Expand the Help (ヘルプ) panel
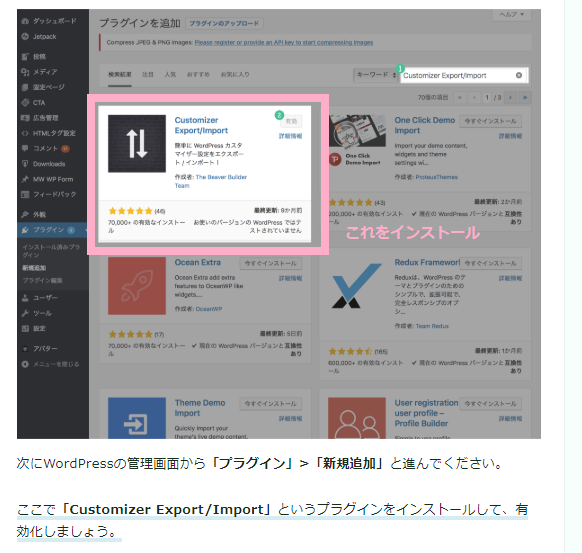This screenshot has width=582, height=553. tap(511, 14)
